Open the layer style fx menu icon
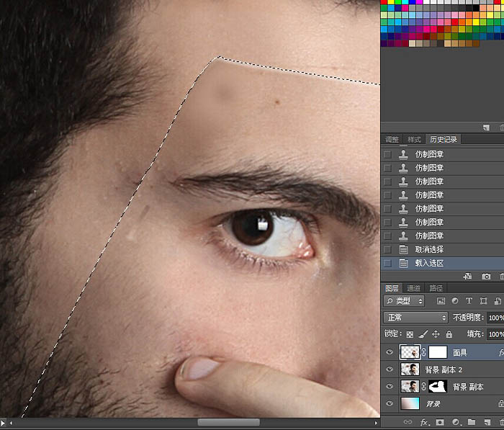Image resolution: width=504 pixels, height=430 pixels. click(425, 422)
